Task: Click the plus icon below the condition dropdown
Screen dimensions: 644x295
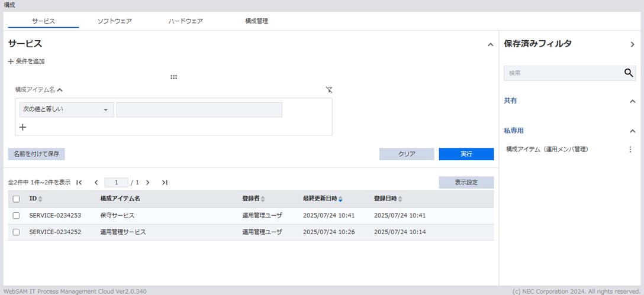Action: (x=23, y=127)
